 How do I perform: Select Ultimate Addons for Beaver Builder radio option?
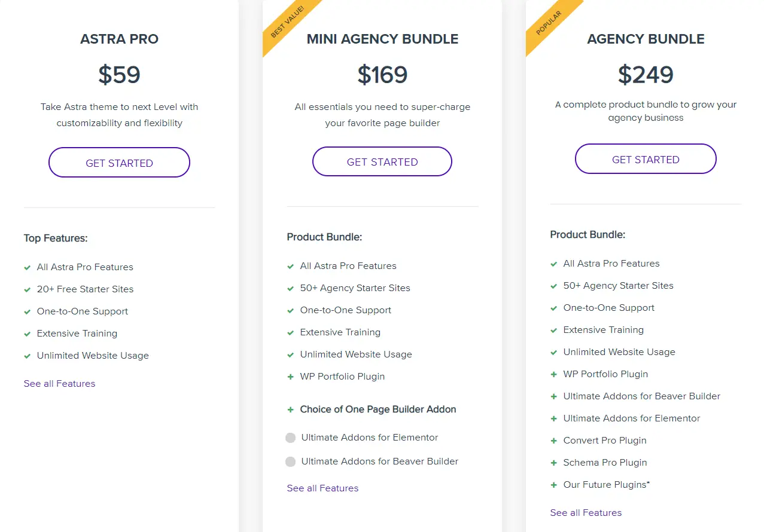coord(291,461)
